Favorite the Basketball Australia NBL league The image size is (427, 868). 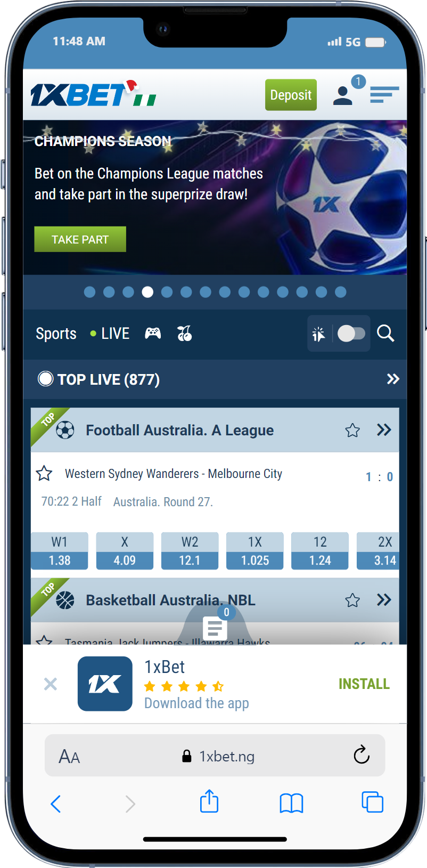[x=352, y=601]
